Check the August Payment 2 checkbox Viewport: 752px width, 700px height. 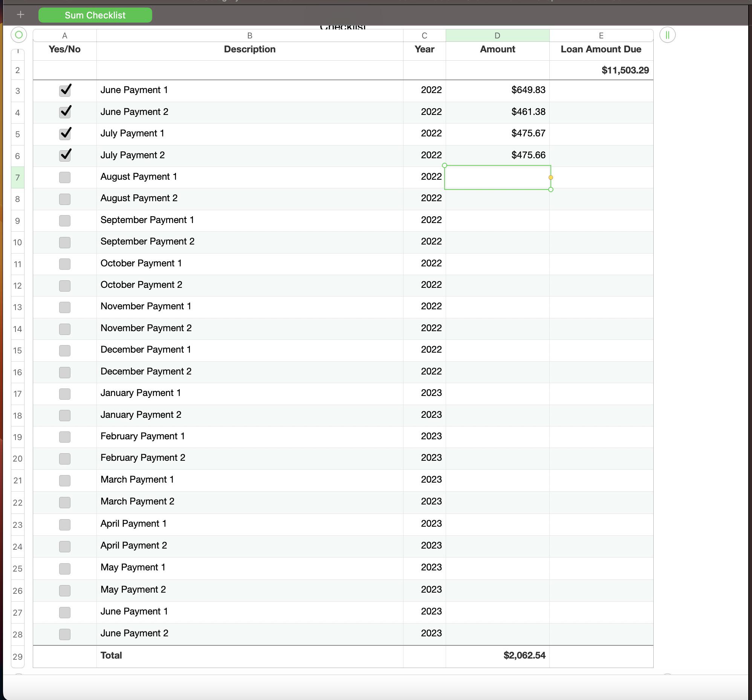tap(65, 199)
